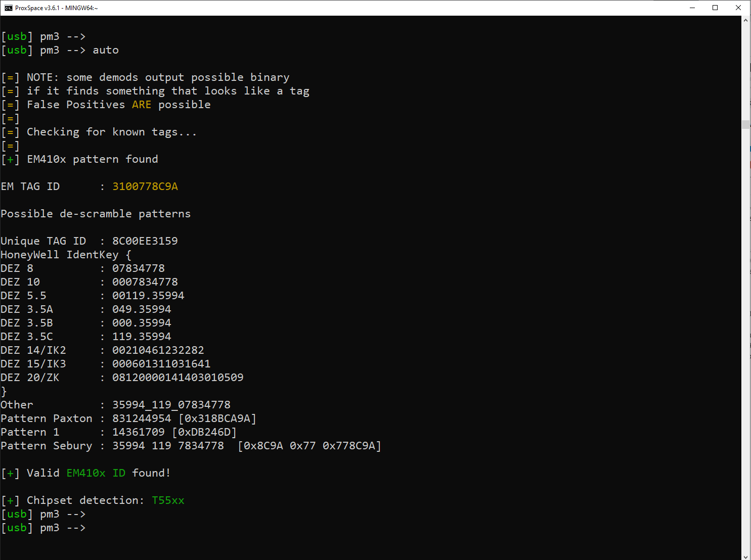This screenshot has width=751, height=560.
Task: Click the typed 'auto' command text
Action: coord(106,50)
